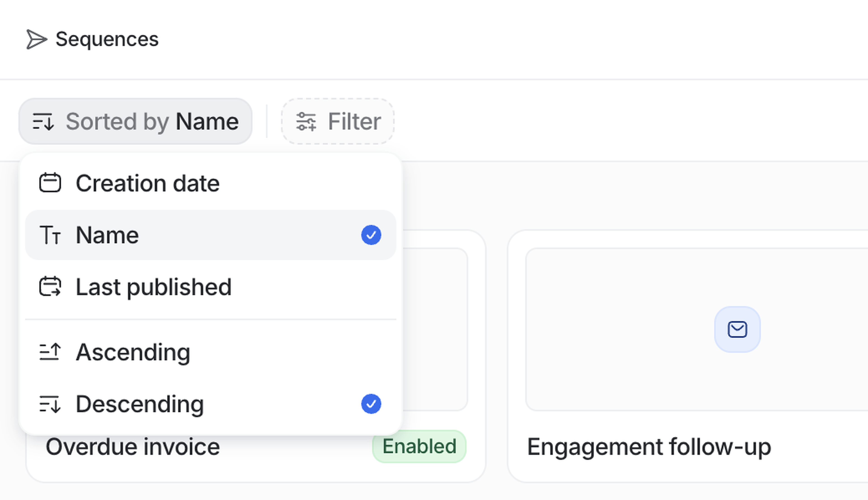Select the Descending option label
This screenshot has width=868, height=500.
140,404
